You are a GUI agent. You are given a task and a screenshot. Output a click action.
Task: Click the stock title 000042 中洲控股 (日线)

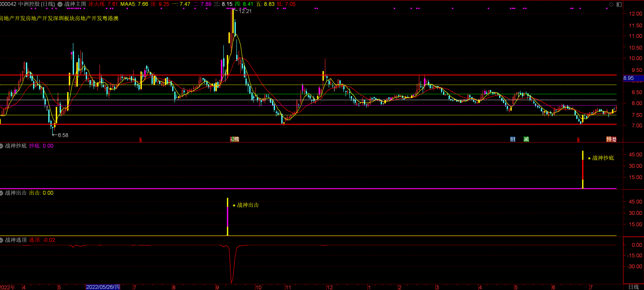point(28,4)
